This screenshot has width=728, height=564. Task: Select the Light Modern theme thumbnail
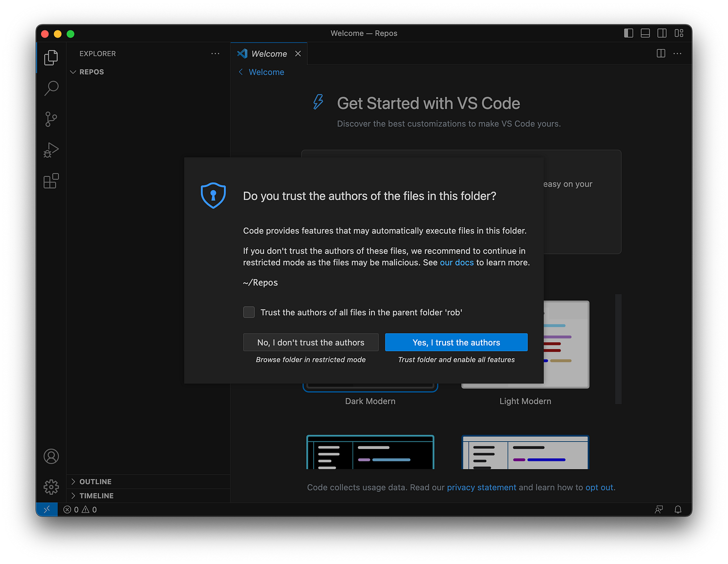(566, 344)
